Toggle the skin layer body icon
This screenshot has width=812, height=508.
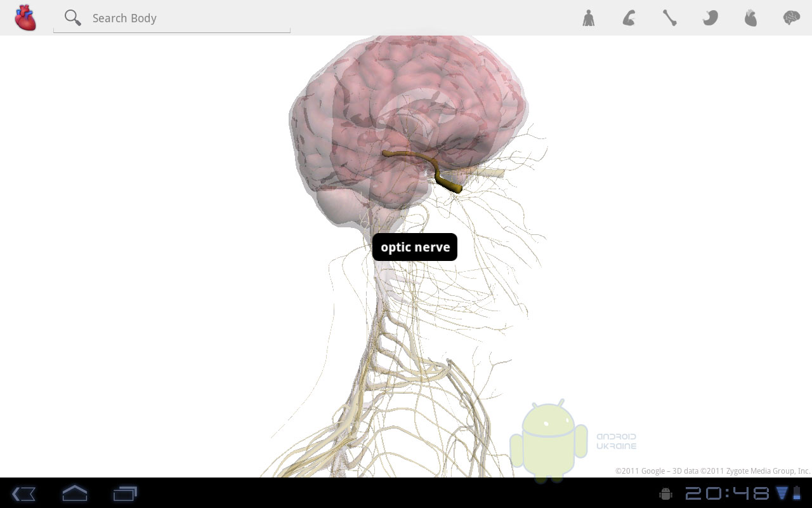[x=589, y=18]
